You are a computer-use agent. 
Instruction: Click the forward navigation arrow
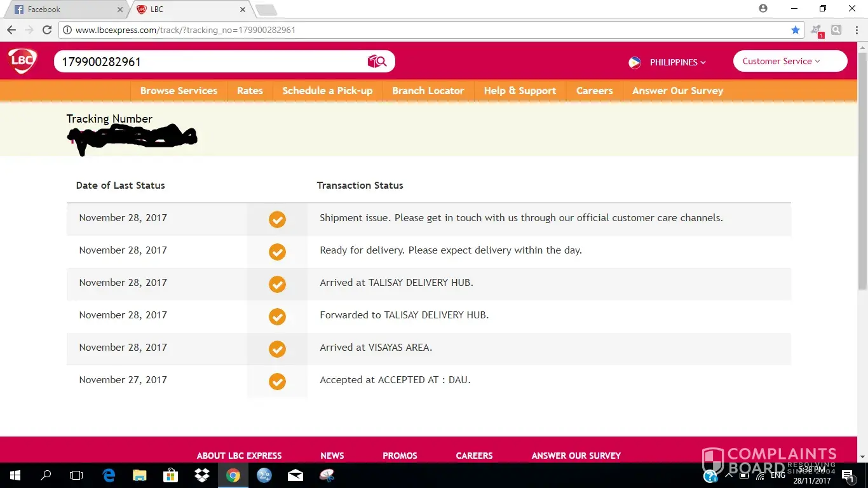[x=29, y=30]
